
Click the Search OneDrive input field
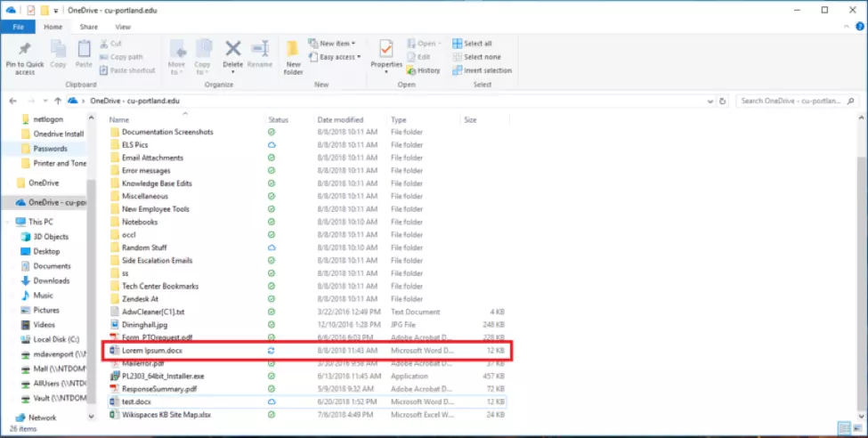click(792, 101)
